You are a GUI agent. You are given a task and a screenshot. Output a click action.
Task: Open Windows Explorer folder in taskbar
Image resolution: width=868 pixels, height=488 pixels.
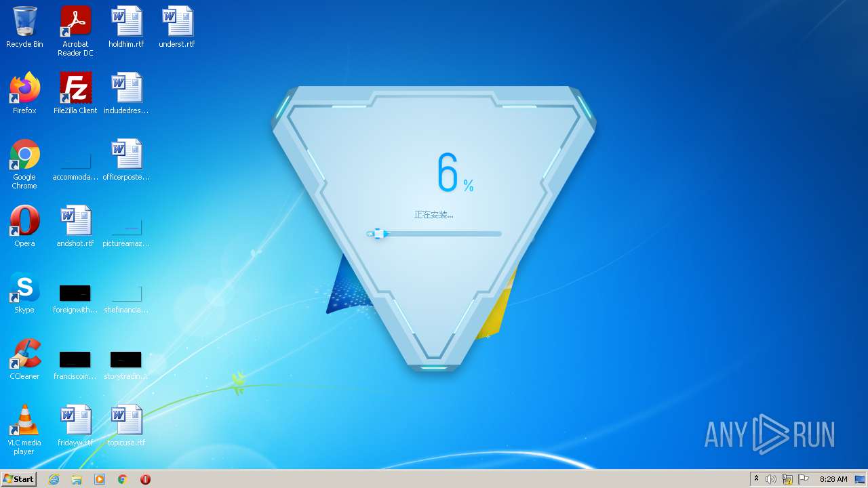point(77,479)
